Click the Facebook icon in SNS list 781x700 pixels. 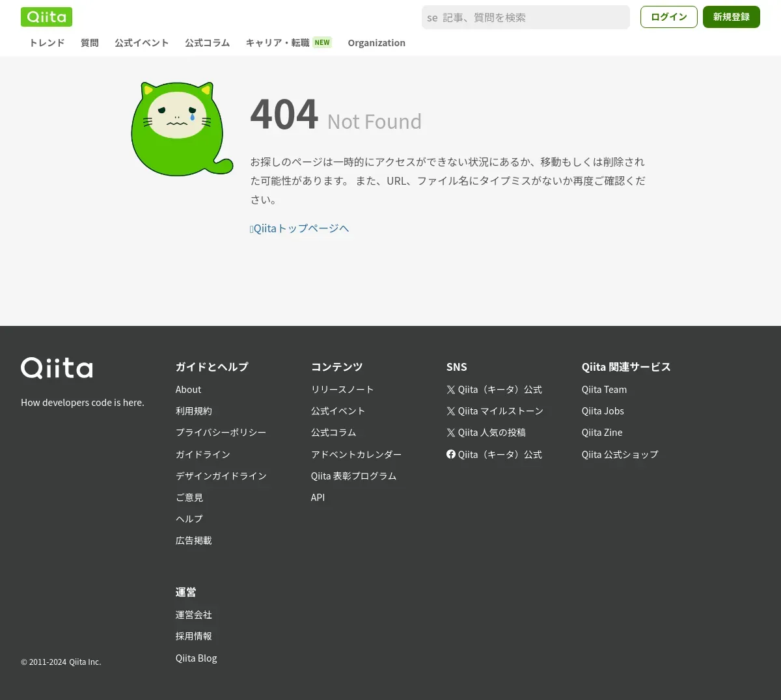[x=450, y=454]
